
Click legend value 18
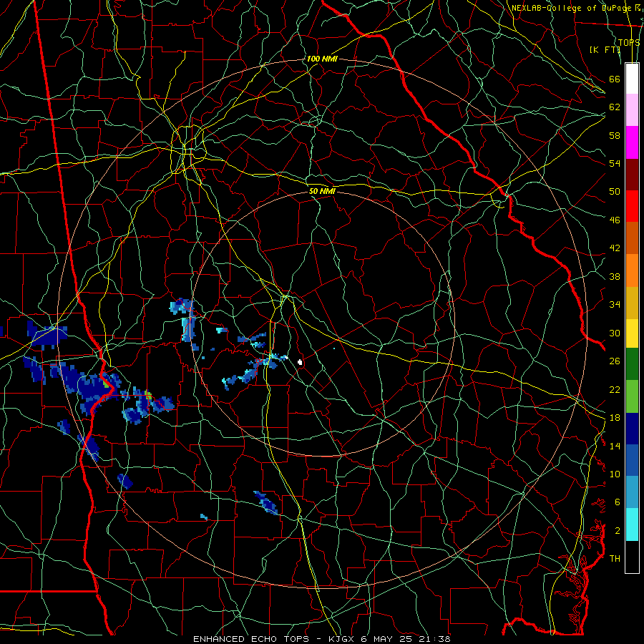615,418
